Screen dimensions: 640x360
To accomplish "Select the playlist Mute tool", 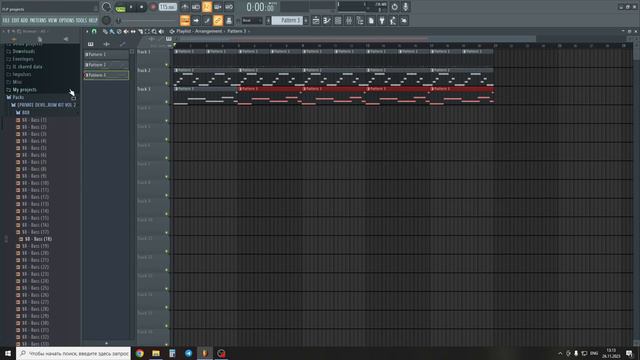I will pyautogui.click(x=126, y=31).
